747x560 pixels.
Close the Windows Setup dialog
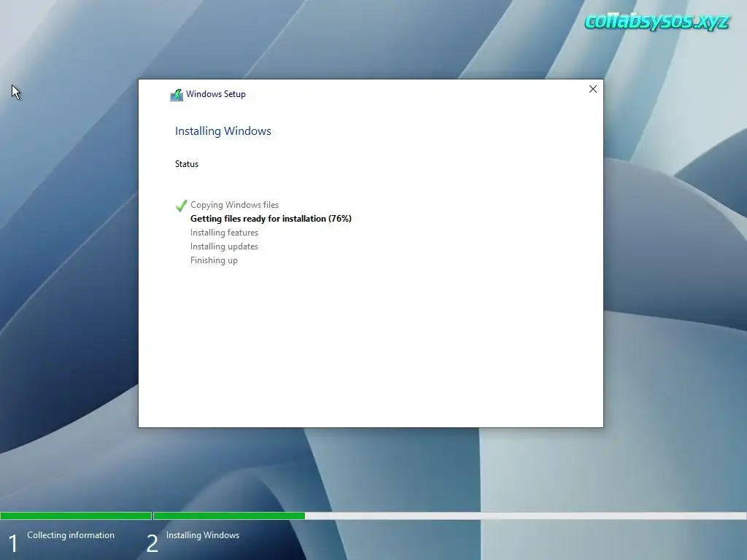[x=592, y=89]
